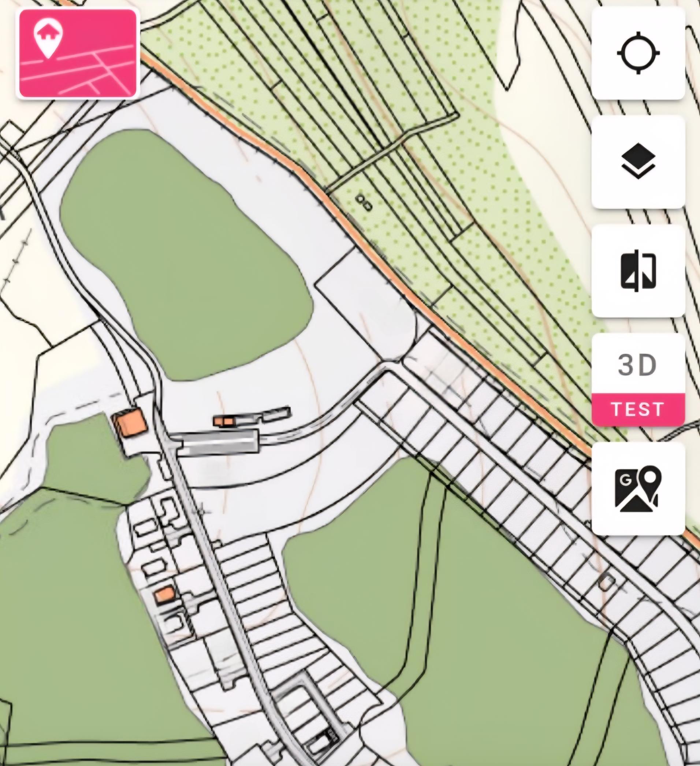
Task: Activate the split map compare tool
Action: pos(638,271)
